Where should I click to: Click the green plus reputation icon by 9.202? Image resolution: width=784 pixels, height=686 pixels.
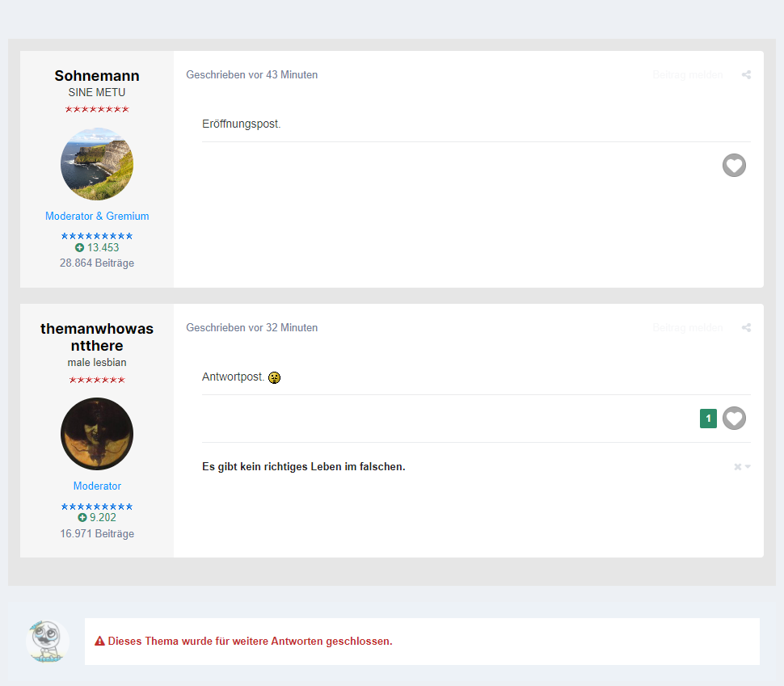tap(82, 517)
